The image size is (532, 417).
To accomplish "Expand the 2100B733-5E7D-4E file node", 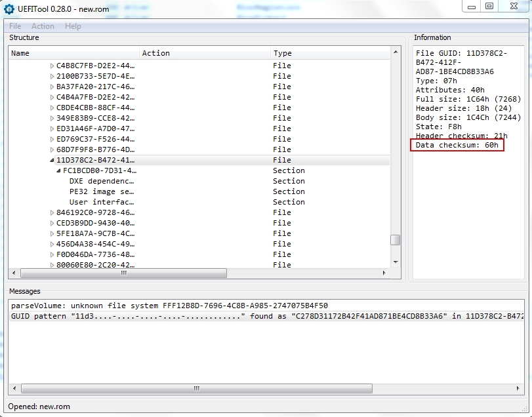I will pos(52,76).
